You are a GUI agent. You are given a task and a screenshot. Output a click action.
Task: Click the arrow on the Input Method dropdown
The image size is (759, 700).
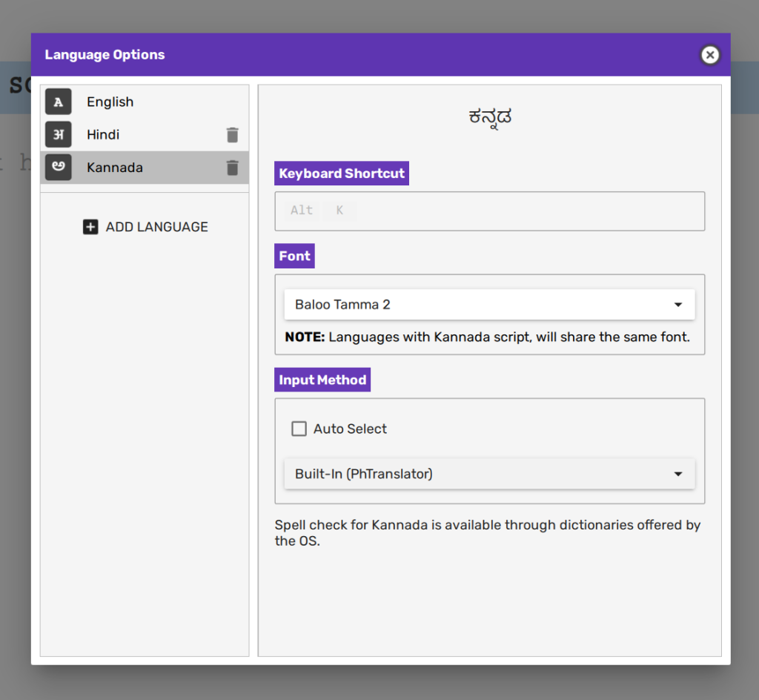(x=677, y=474)
